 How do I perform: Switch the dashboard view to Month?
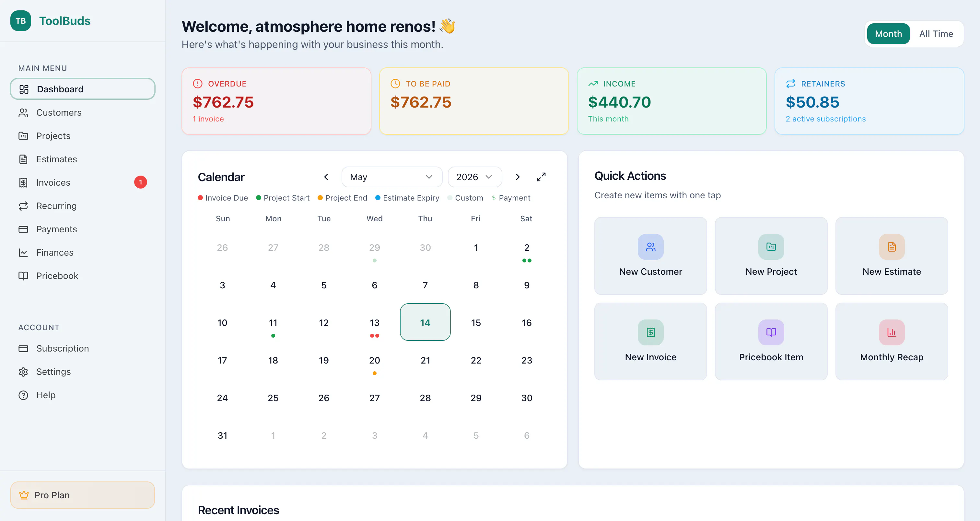click(888, 34)
